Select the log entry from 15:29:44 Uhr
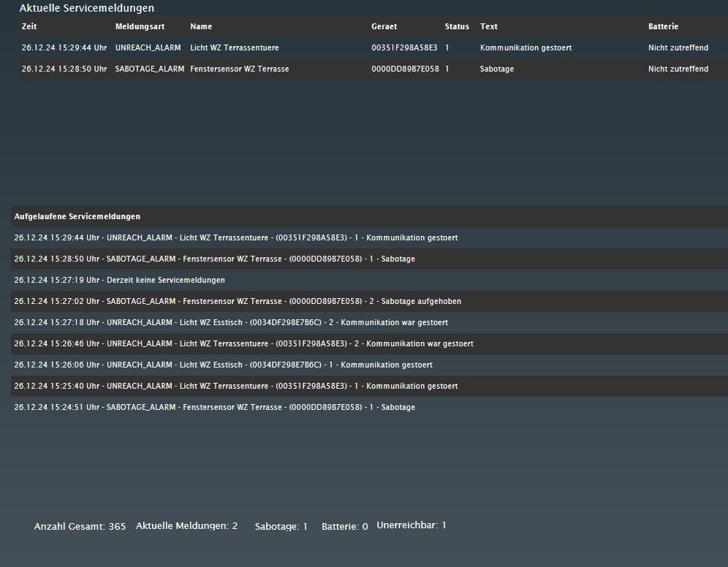This screenshot has width=728, height=567. 236,238
